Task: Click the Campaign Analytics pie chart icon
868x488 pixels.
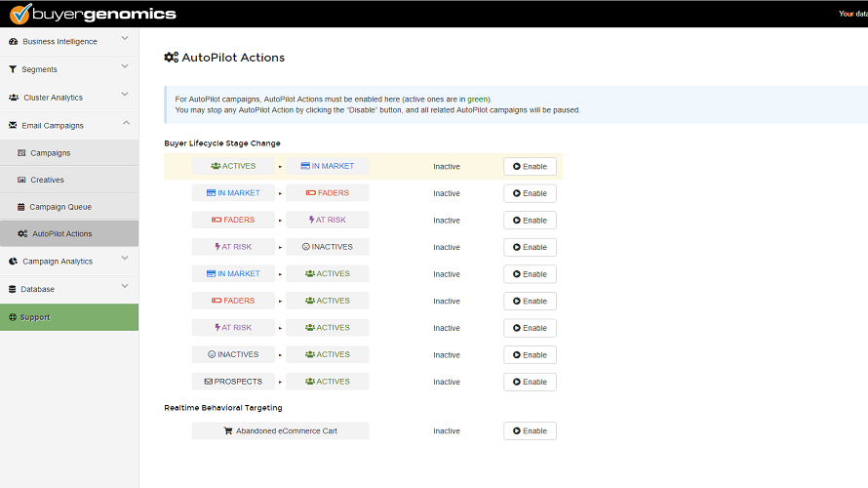Action: tap(13, 262)
